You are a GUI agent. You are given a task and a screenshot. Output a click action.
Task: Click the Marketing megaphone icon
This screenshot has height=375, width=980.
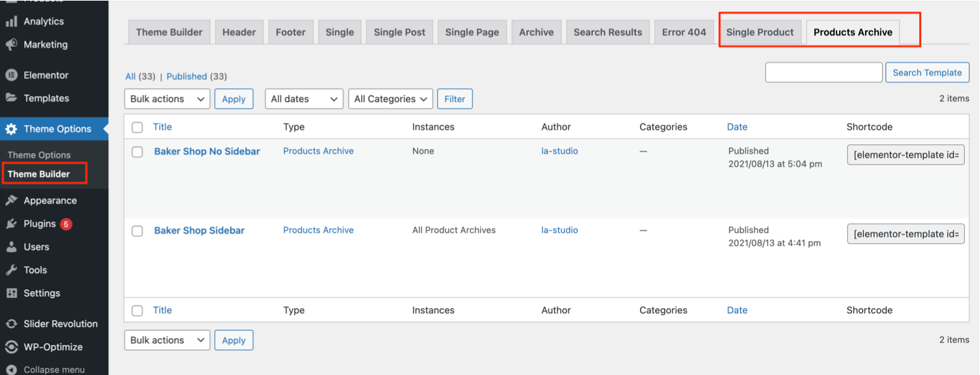click(x=12, y=44)
